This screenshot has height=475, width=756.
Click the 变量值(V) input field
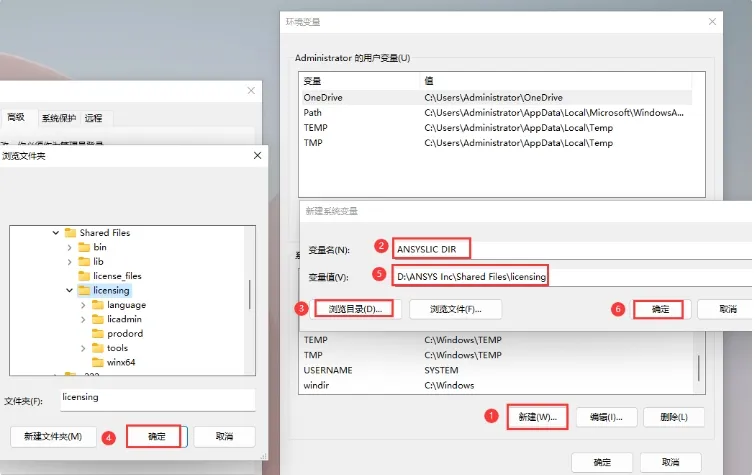[572, 277]
